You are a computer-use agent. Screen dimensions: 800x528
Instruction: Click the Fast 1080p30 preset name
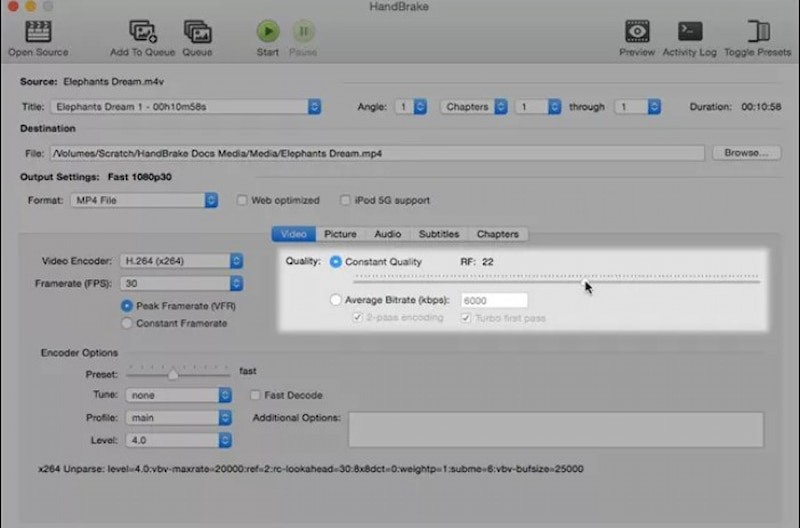140,177
